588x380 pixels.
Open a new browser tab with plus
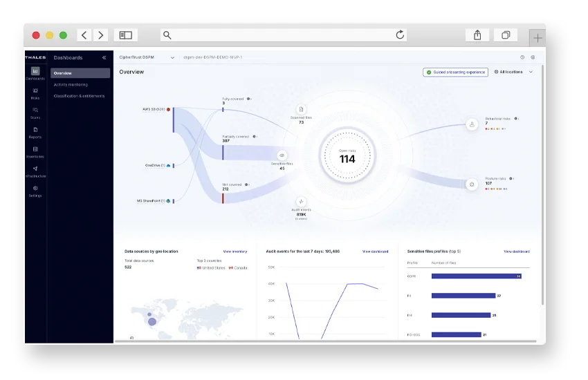[538, 38]
